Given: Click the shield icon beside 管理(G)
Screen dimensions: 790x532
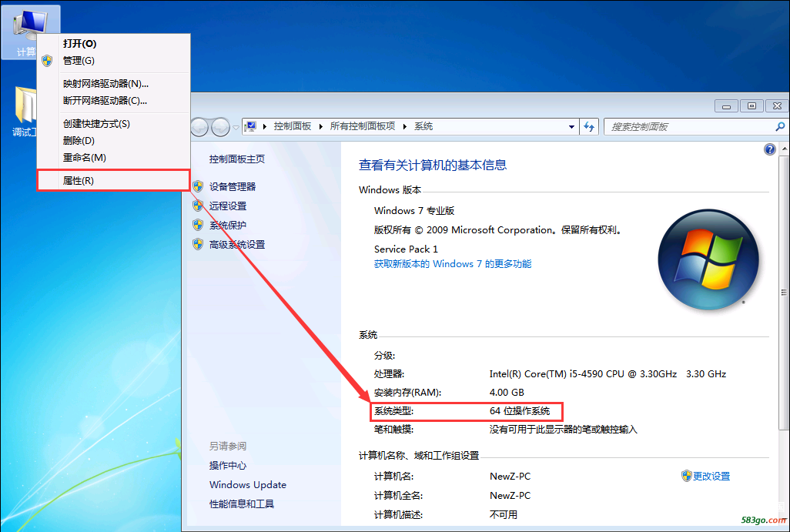Looking at the screenshot, I should (x=48, y=61).
